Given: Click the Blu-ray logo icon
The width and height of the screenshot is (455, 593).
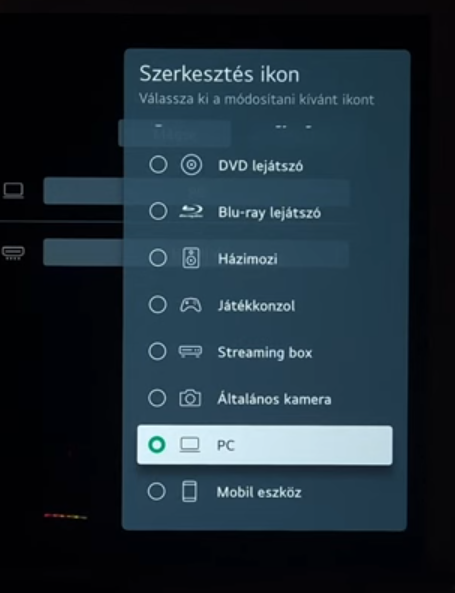Looking at the screenshot, I should [191, 212].
